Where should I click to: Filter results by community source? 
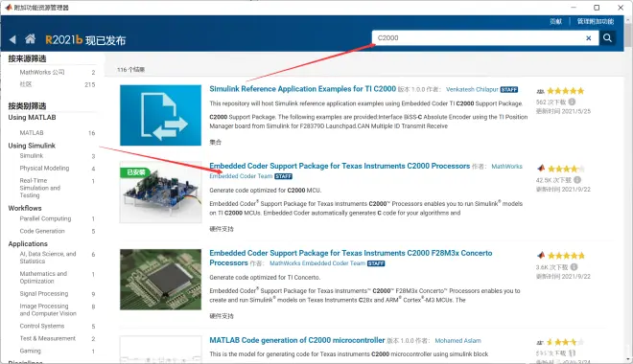coord(26,84)
